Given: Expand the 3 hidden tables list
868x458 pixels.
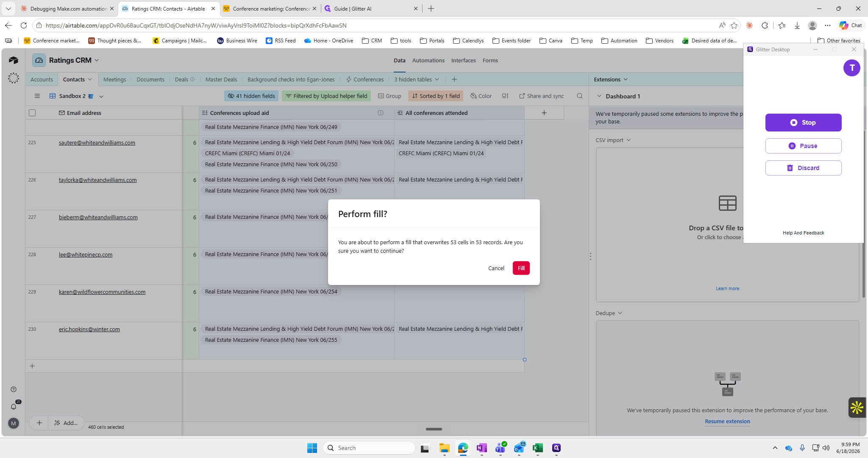Looking at the screenshot, I should pyautogui.click(x=417, y=79).
